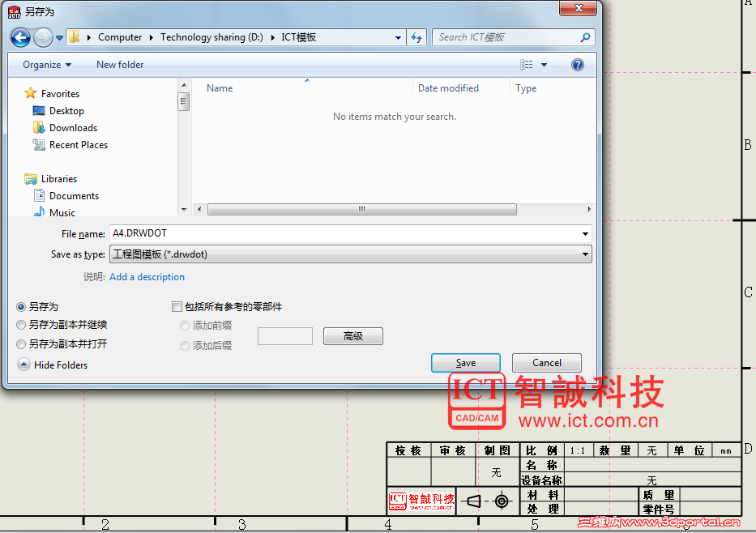Click the Cancel button
This screenshot has width=756, height=533.
[x=546, y=363]
